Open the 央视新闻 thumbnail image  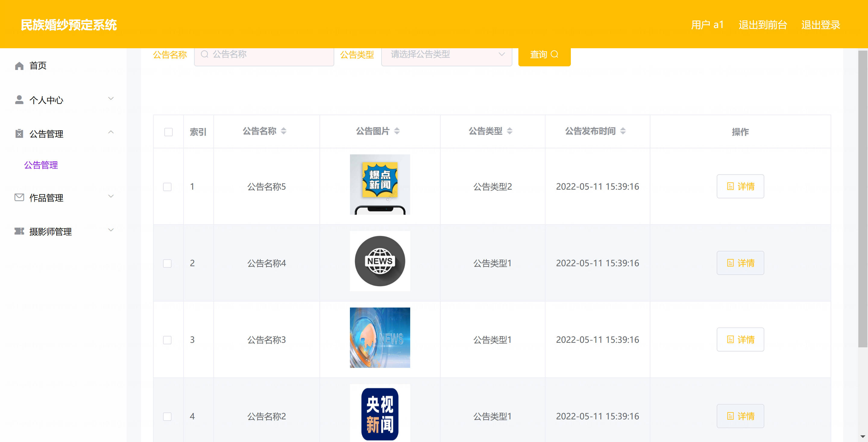(x=380, y=413)
